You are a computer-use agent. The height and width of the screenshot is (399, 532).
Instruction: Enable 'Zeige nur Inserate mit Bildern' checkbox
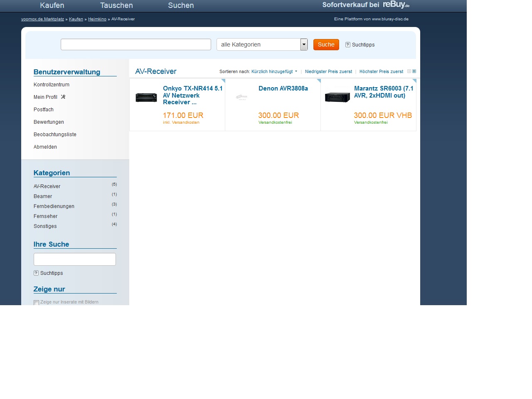[37, 303]
